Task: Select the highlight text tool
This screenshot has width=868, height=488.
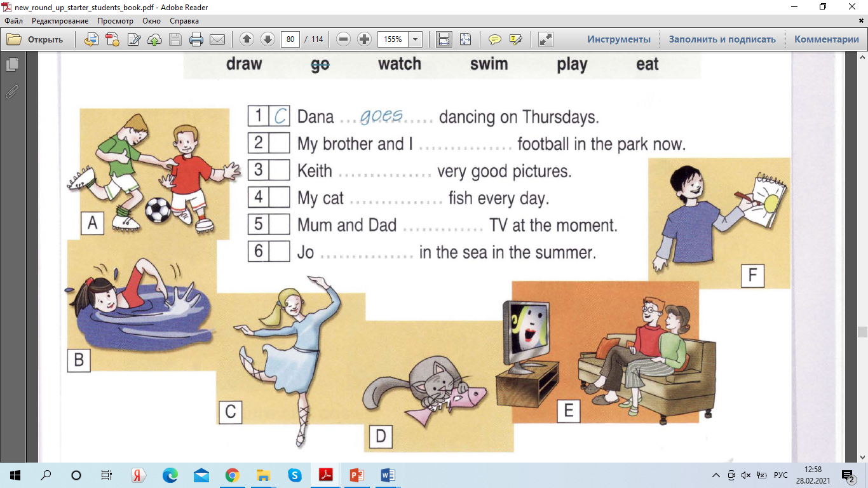Action: pyautogui.click(x=515, y=39)
